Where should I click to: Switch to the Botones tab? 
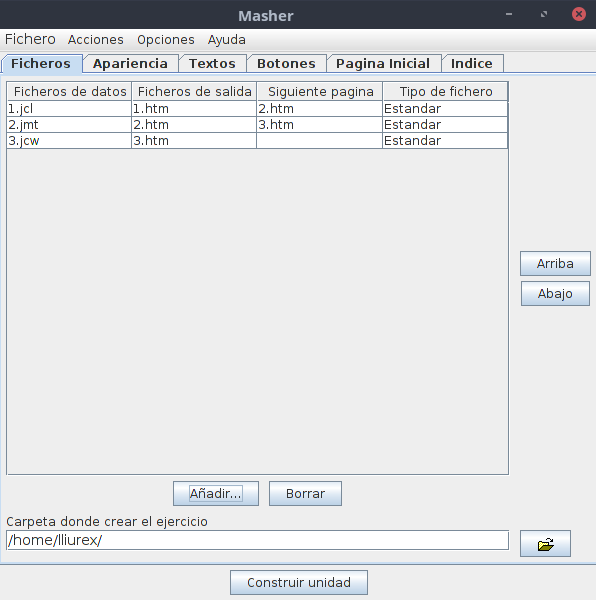(287, 64)
